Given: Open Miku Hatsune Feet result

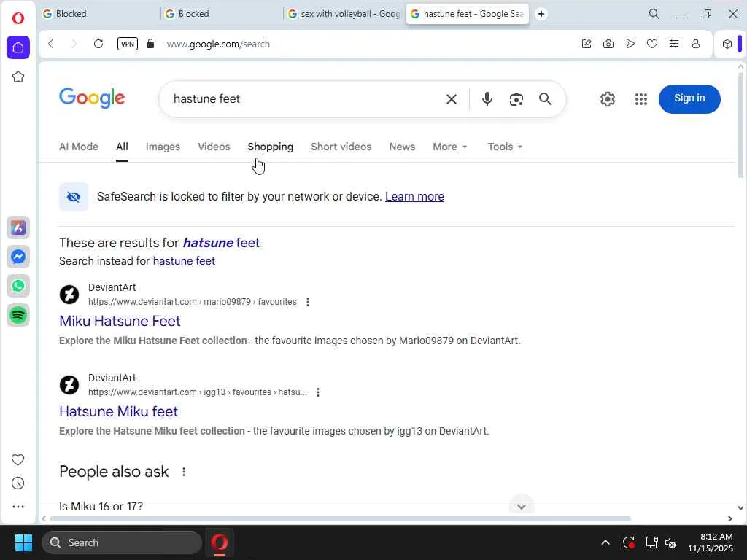Looking at the screenshot, I should point(120,321).
